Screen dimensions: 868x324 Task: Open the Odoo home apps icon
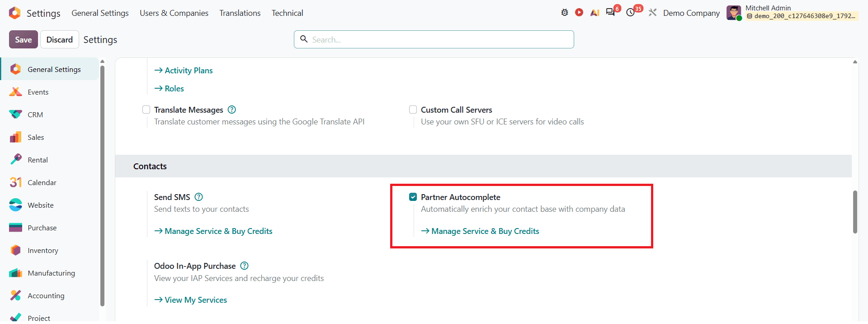click(x=15, y=13)
